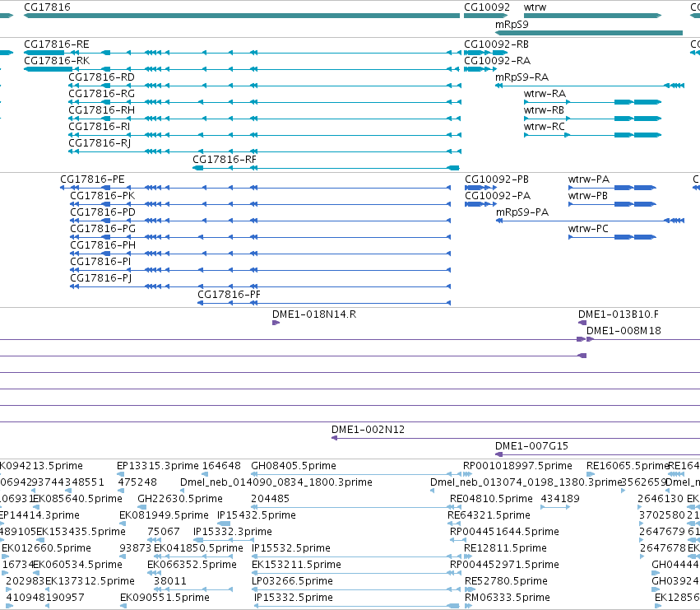Open protein CG17816-PE
Image resolution: width=700 pixels, height=610 pixels.
point(92,179)
